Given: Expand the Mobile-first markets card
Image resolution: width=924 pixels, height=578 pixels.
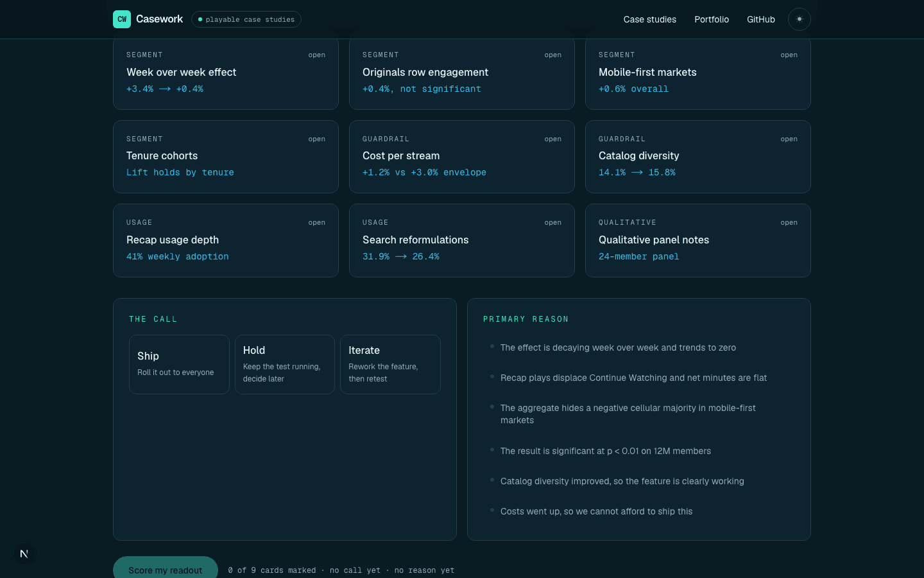Looking at the screenshot, I should pos(698,73).
